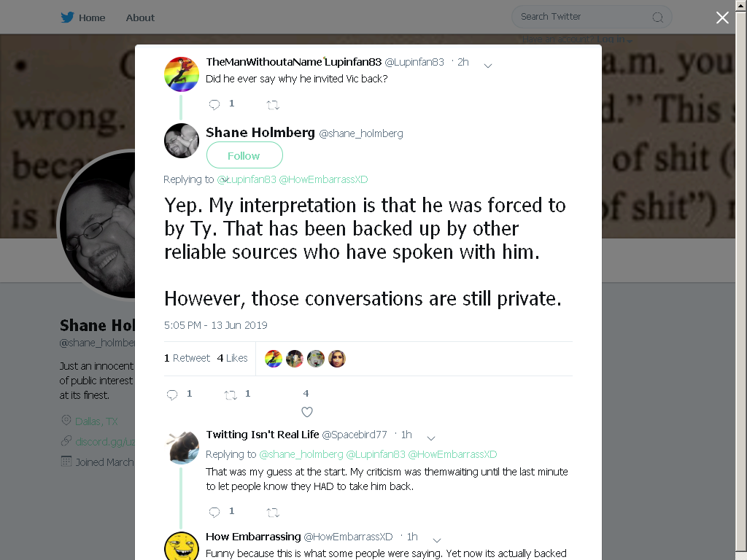The height and width of the screenshot is (560, 747).
Task: Go to the Home tab
Action: point(92,17)
